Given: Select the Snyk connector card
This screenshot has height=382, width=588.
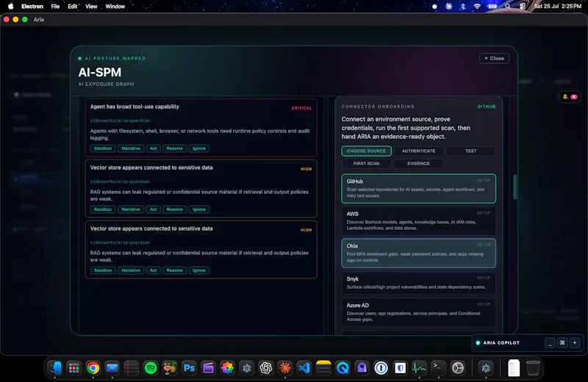Looking at the screenshot, I should pos(418,283).
